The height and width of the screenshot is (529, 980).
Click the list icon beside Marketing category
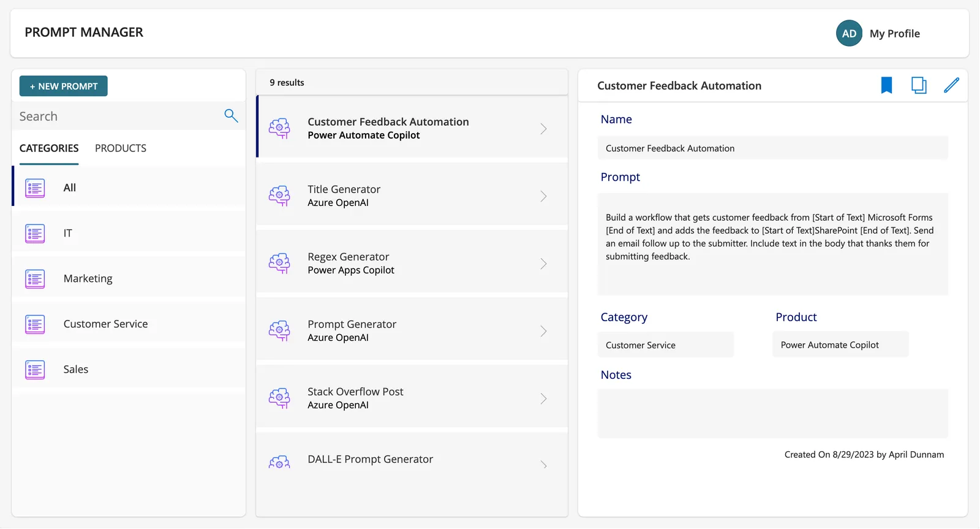35,279
